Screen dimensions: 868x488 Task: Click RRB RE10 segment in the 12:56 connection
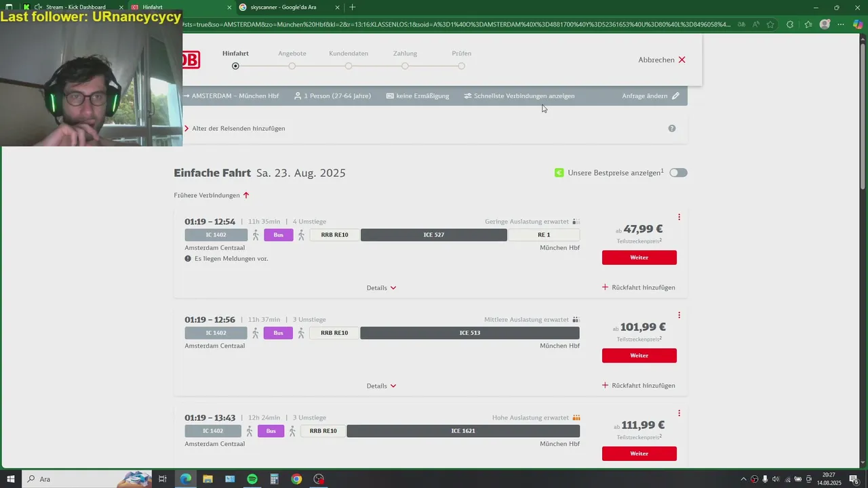334,333
